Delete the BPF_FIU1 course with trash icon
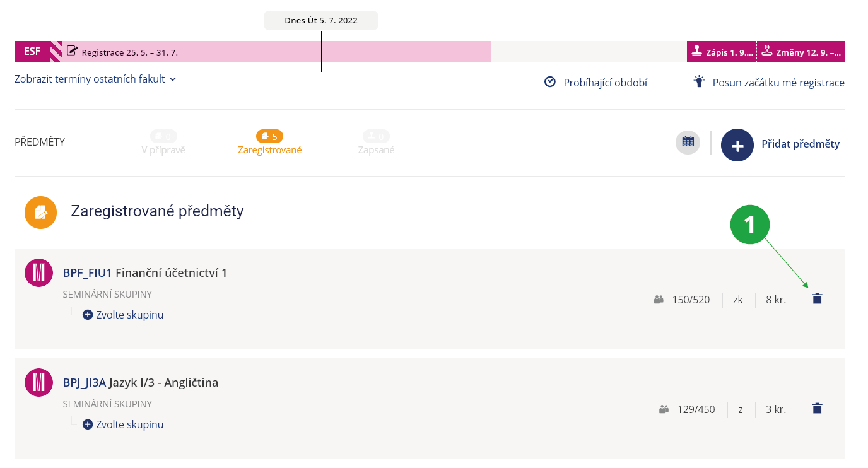 [x=817, y=299]
